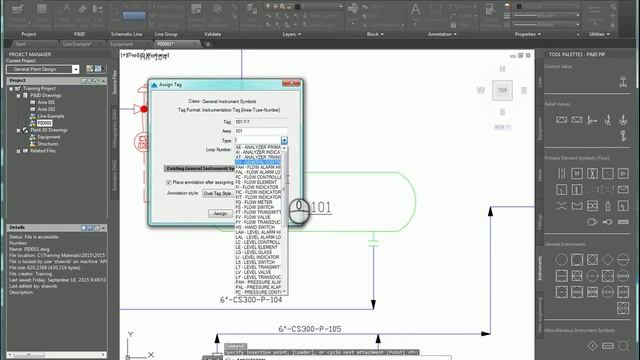
Task: Click the 6"-CS300-P-104 pipe line label
Action: (x=251, y=300)
